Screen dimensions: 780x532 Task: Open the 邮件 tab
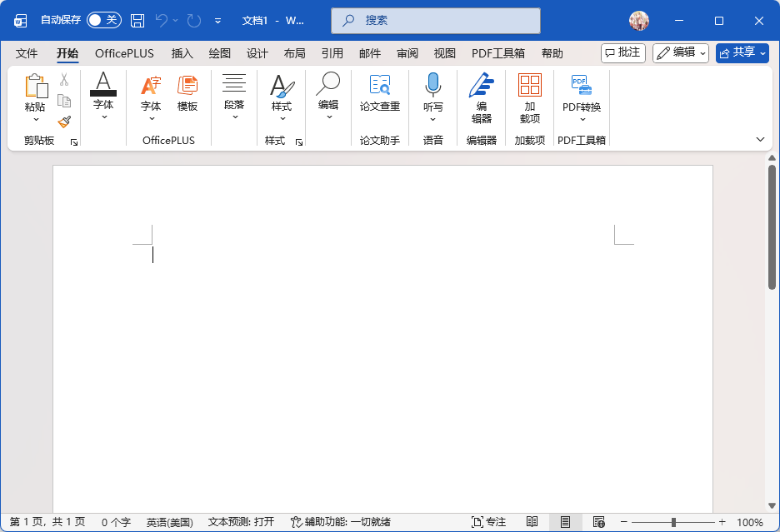click(370, 53)
